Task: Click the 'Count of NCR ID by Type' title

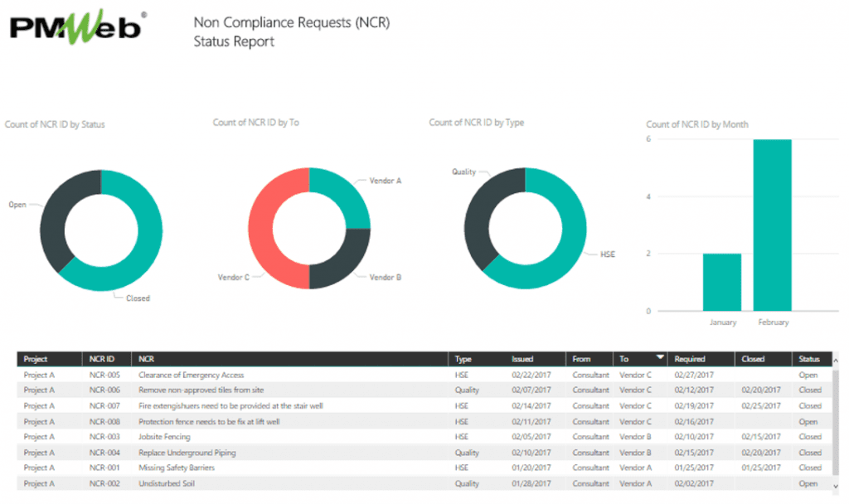Action: click(x=477, y=123)
